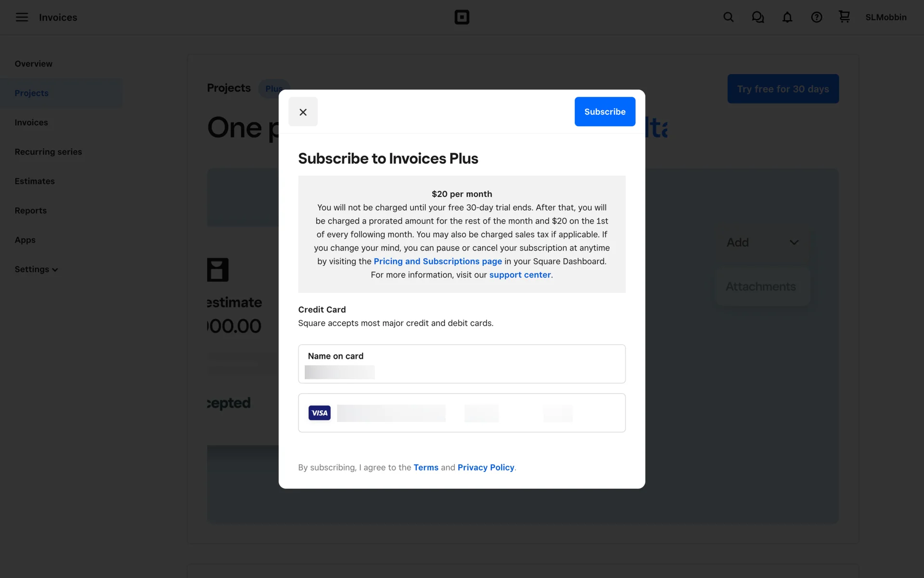Open Reports in the sidebar

point(30,210)
